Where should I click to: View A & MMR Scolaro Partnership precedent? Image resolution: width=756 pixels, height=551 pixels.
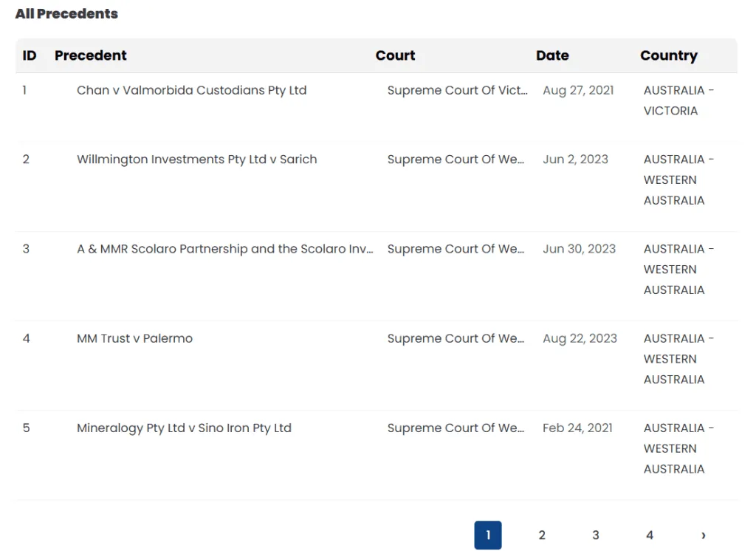(224, 249)
